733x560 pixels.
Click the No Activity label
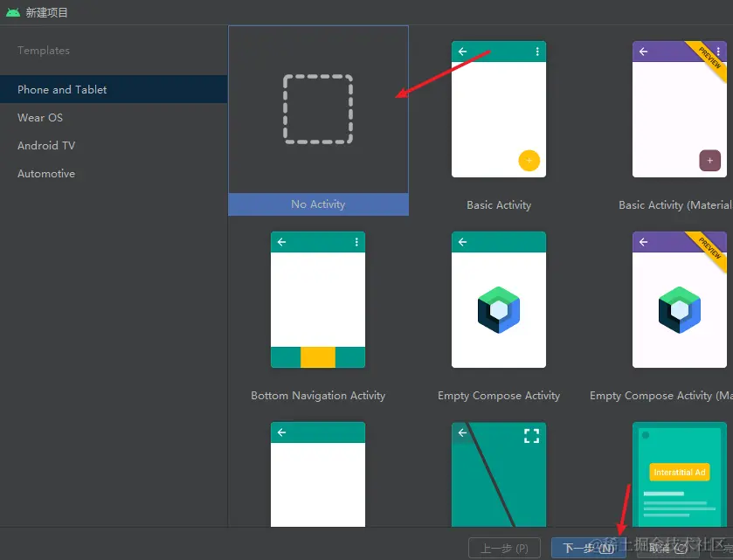(318, 204)
